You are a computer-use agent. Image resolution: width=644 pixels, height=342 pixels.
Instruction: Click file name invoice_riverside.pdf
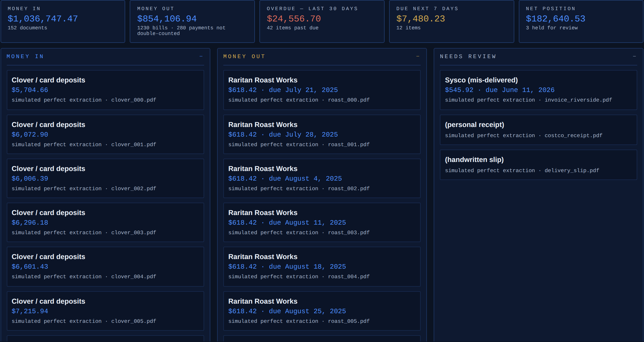[x=578, y=100]
